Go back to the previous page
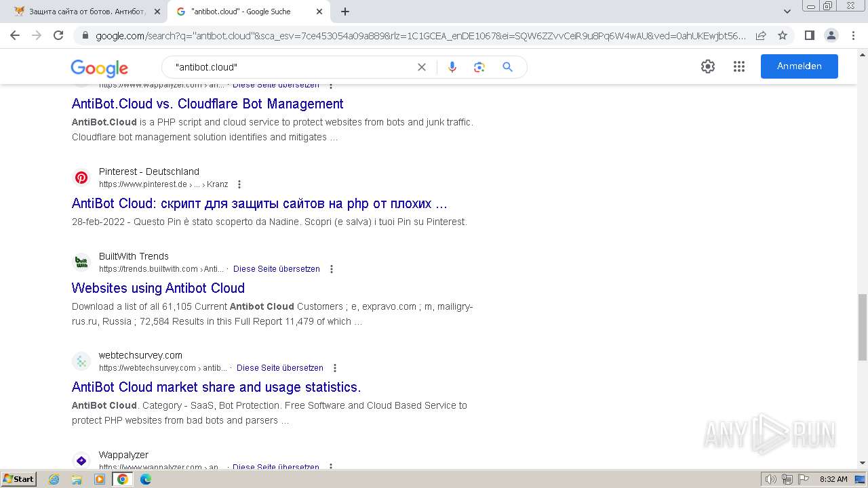 point(15,35)
